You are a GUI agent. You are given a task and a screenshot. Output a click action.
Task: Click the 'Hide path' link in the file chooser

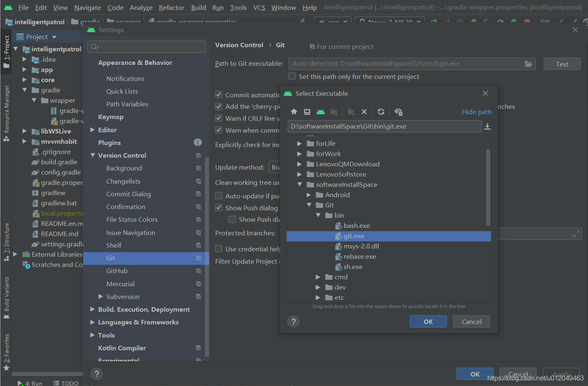(476, 111)
